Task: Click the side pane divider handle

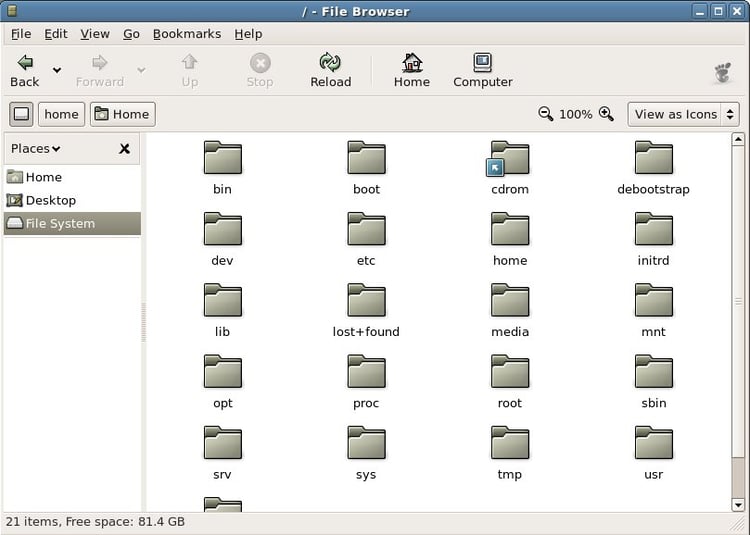Action: (x=143, y=322)
